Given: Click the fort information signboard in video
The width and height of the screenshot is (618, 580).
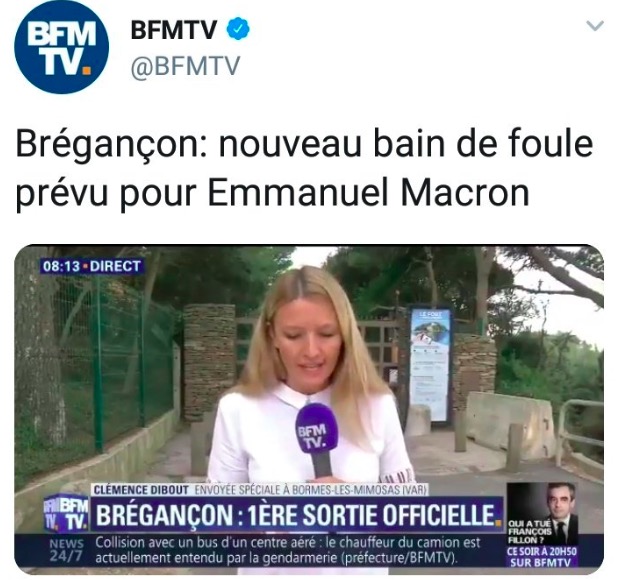Looking at the screenshot, I should 430,364.
